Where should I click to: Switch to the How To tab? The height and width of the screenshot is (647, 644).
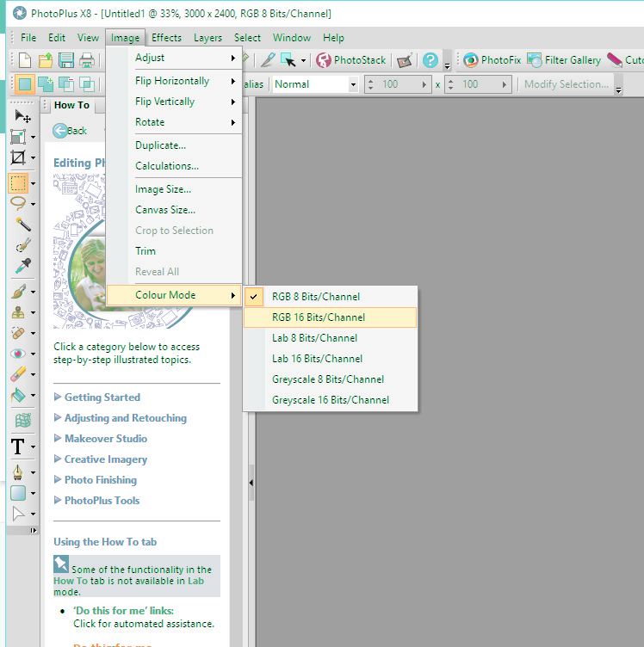(x=71, y=105)
